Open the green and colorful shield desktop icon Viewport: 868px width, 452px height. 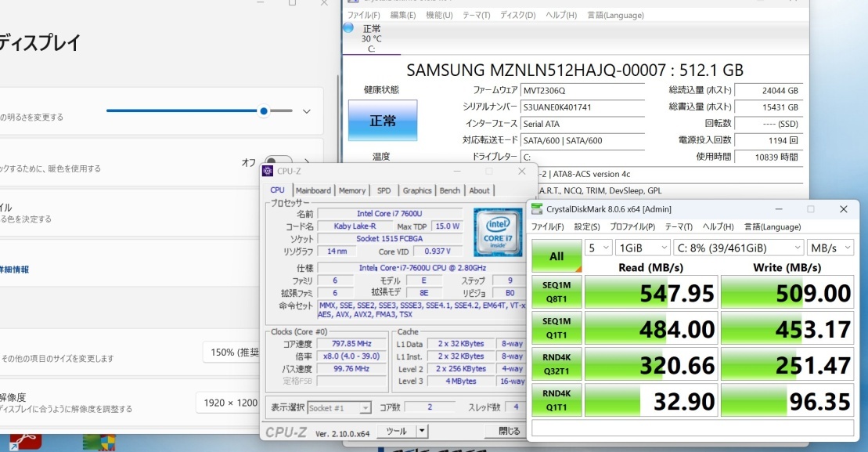99,442
